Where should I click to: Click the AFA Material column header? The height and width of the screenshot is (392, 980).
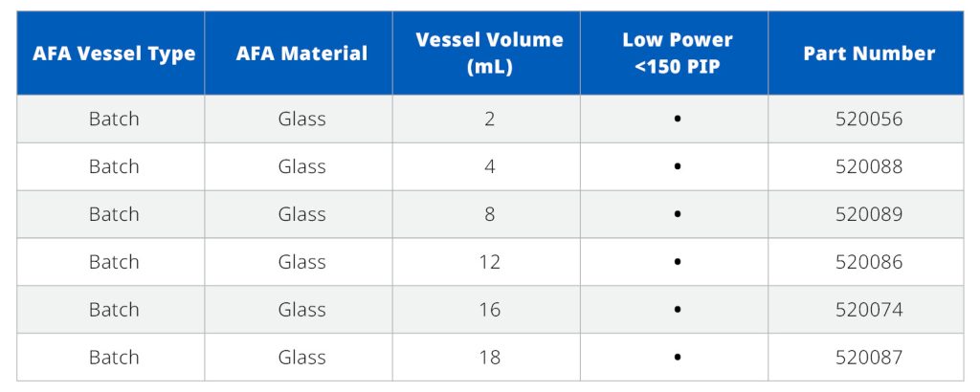(301, 53)
